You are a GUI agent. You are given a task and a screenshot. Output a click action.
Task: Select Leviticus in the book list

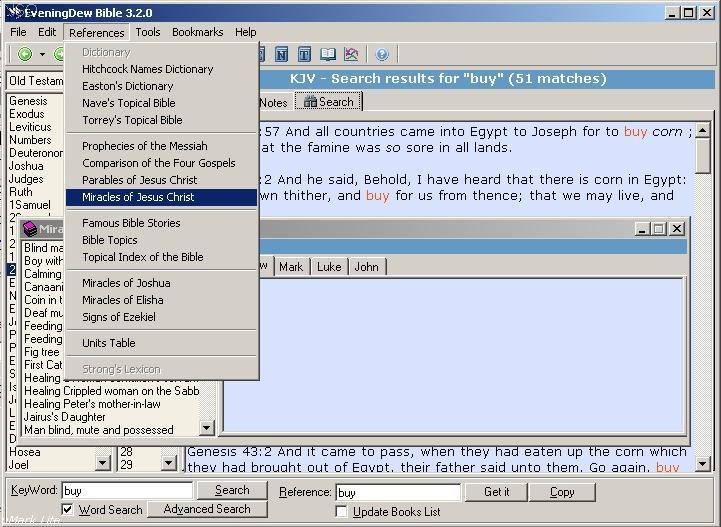click(x=30, y=126)
